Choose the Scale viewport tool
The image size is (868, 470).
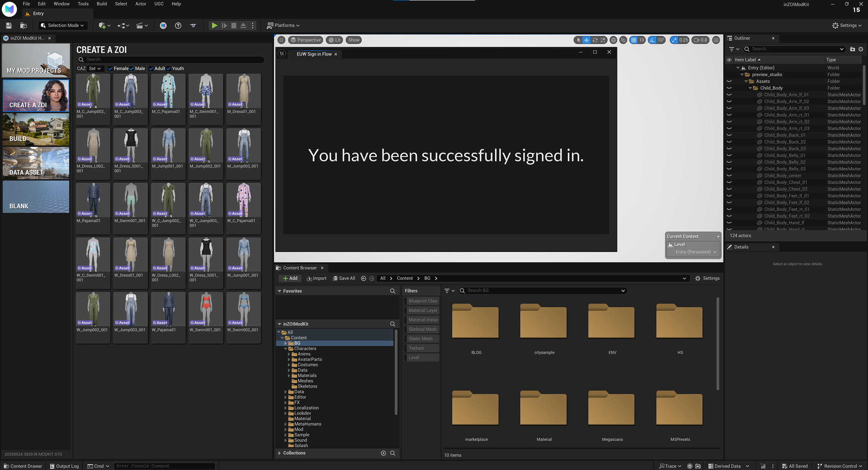pos(603,40)
